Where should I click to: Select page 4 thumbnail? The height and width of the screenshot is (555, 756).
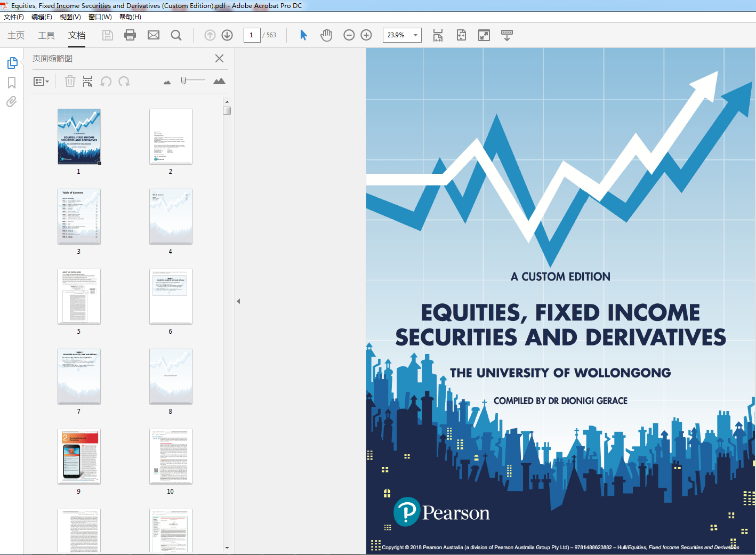(x=171, y=216)
